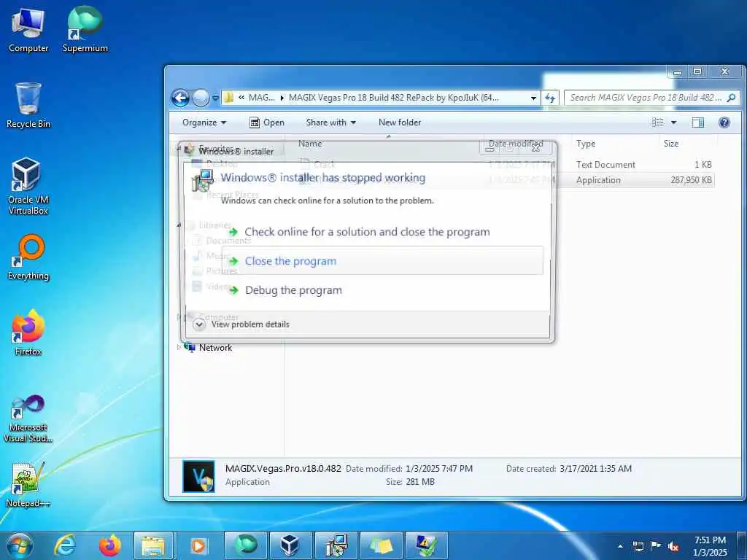Click New folder in the toolbar
The image size is (747, 560).
click(x=400, y=122)
